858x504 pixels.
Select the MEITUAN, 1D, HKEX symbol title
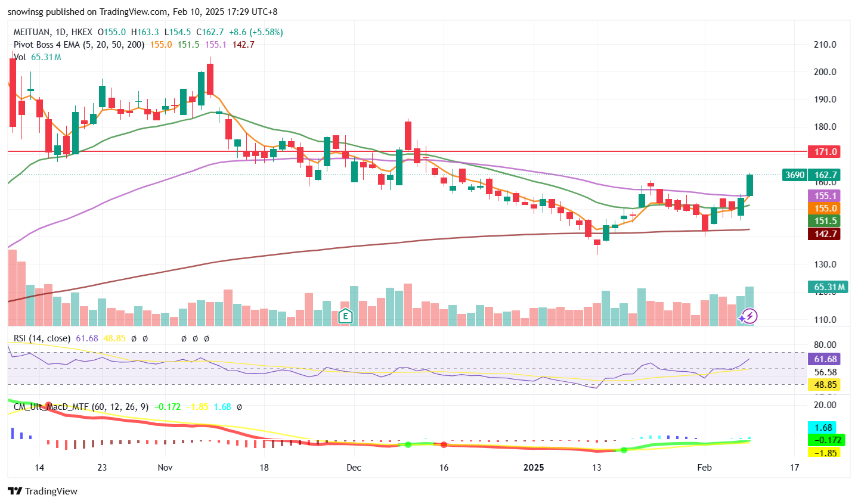click(53, 32)
